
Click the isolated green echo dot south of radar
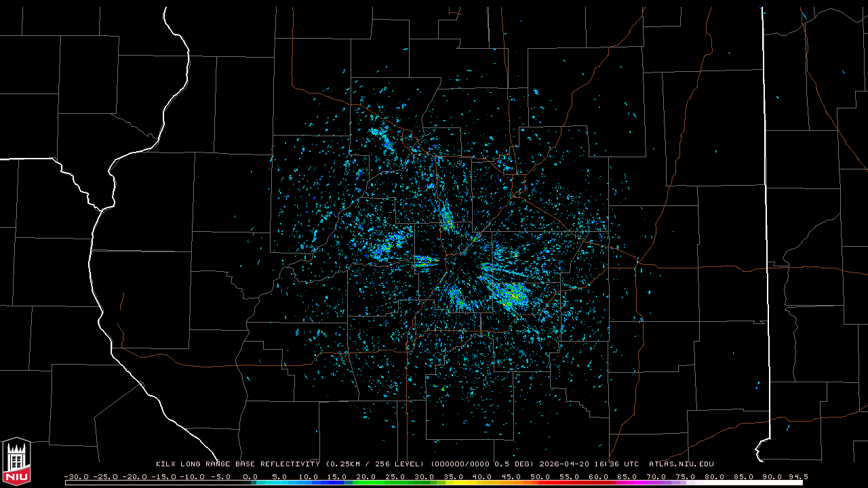(443, 389)
